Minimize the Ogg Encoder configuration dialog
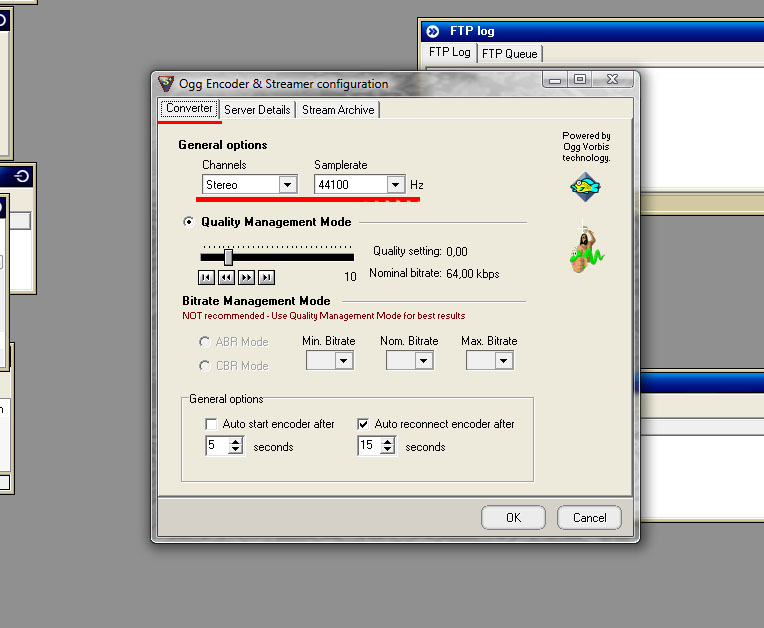Viewport: 764px width, 628px height. pyautogui.click(x=555, y=80)
